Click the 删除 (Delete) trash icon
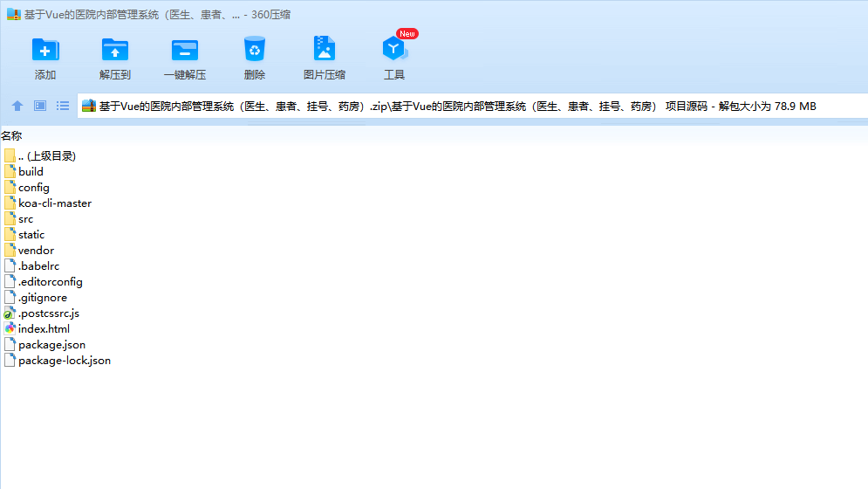Screen dimensions: 868x489 pyautogui.click(x=255, y=49)
